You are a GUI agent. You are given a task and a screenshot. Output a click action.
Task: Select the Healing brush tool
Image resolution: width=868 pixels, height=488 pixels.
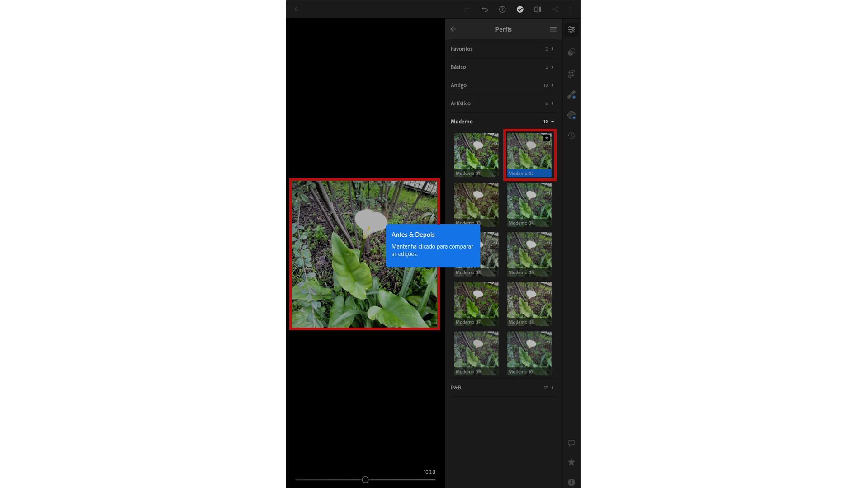pyautogui.click(x=571, y=95)
